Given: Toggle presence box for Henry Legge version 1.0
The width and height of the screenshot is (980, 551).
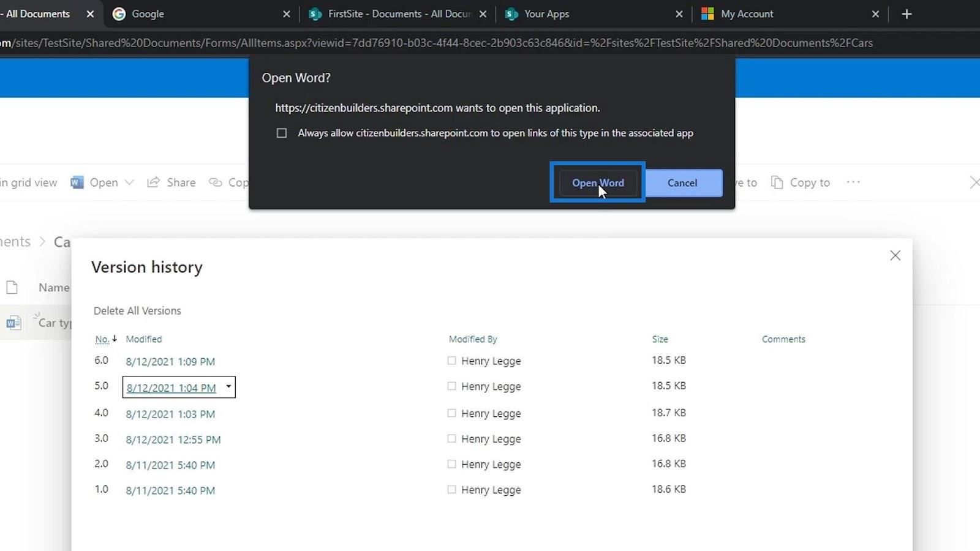Looking at the screenshot, I should 451,490.
